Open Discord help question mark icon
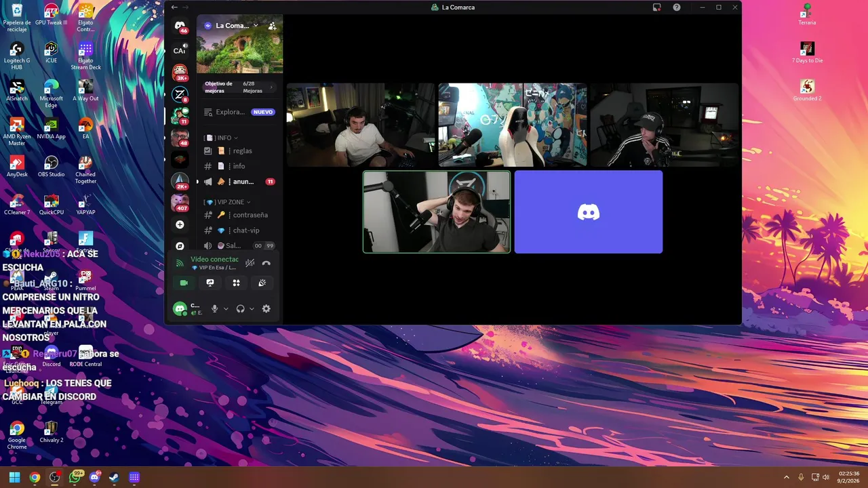Screen dimensions: 868x488 pyautogui.click(x=677, y=7)
